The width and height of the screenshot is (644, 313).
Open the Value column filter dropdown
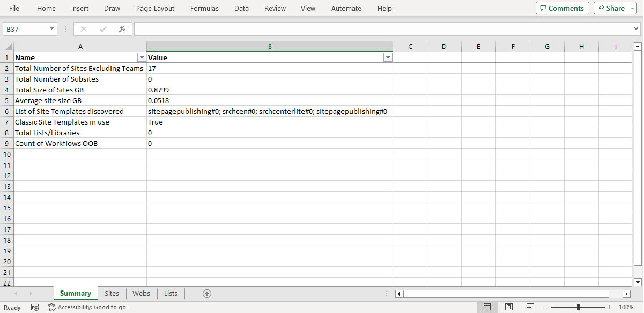coord(388,57)
